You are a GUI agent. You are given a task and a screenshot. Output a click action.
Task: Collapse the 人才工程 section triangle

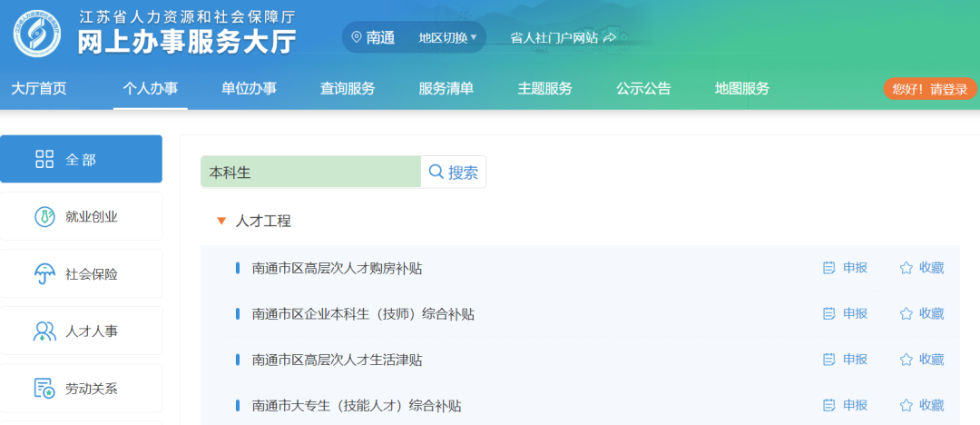point(220,221)
